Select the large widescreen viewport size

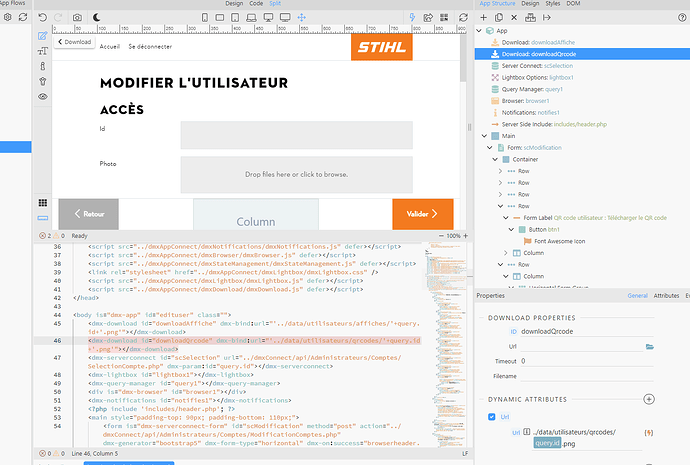(x=285, y=18)
